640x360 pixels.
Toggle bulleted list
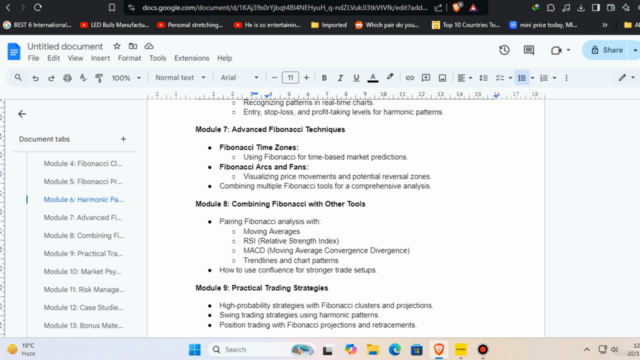(522, 78)
